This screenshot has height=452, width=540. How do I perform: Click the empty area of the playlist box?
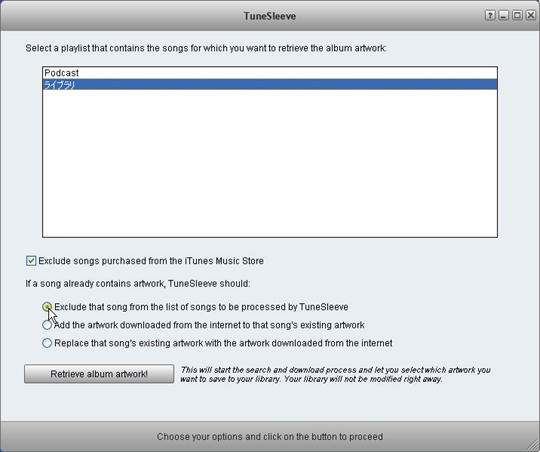pyautogui.click(x=270, y=164)
